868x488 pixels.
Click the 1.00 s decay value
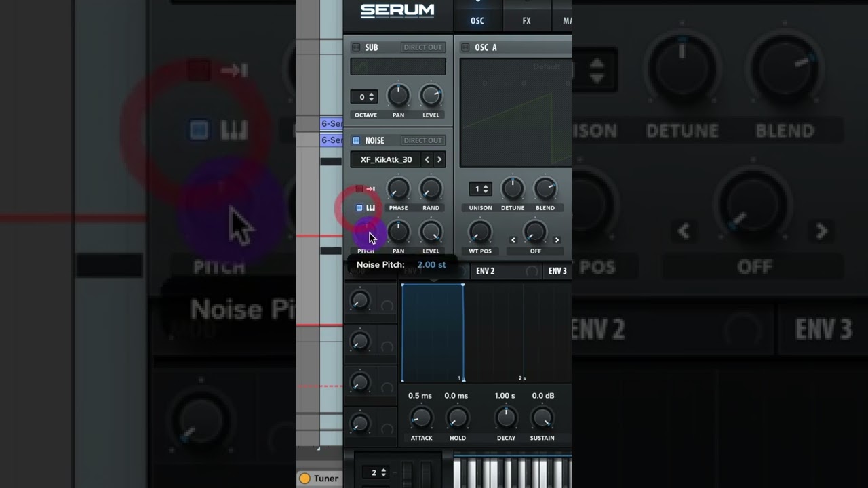click(505, 396)
